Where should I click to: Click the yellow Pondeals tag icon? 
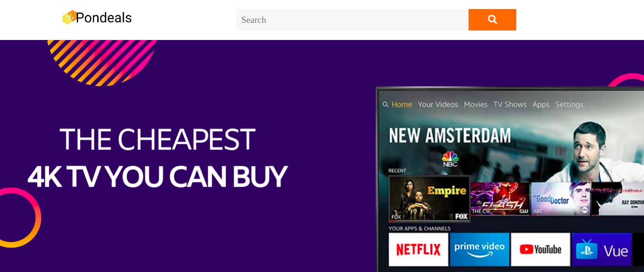click(69, 17)
